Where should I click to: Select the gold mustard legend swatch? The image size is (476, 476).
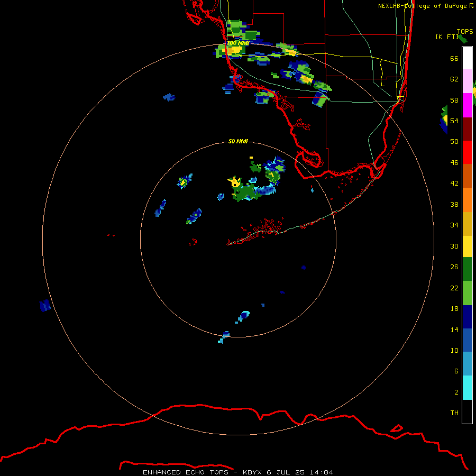pos(467,223)
